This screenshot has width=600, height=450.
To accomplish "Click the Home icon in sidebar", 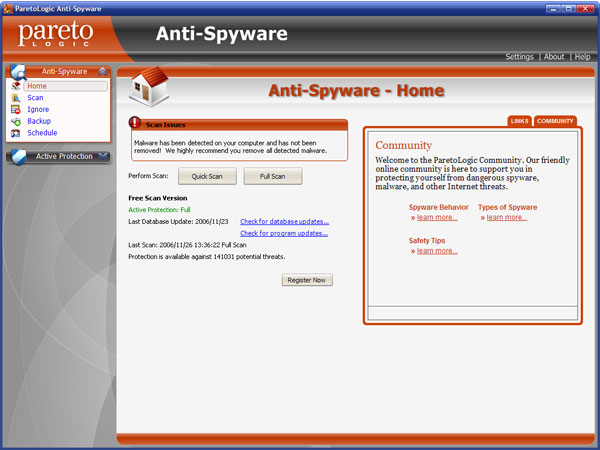I will click(16, 86).
